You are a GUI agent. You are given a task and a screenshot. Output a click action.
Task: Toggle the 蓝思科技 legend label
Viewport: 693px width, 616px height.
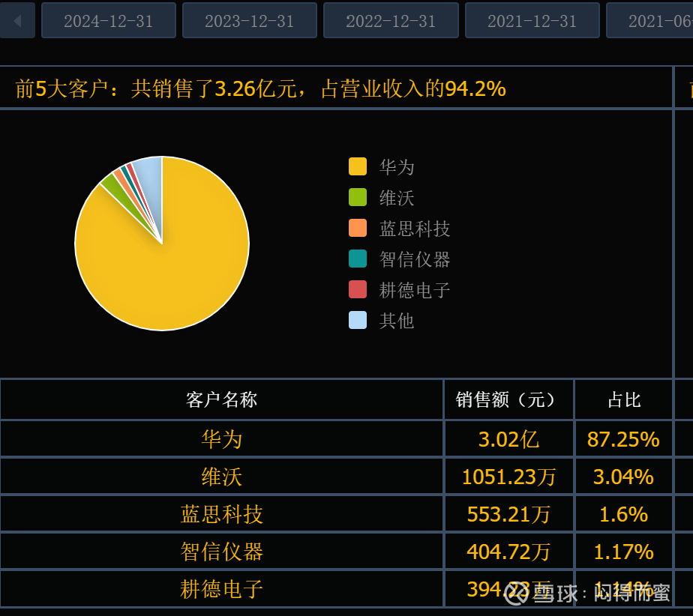(x=415, y=229)
